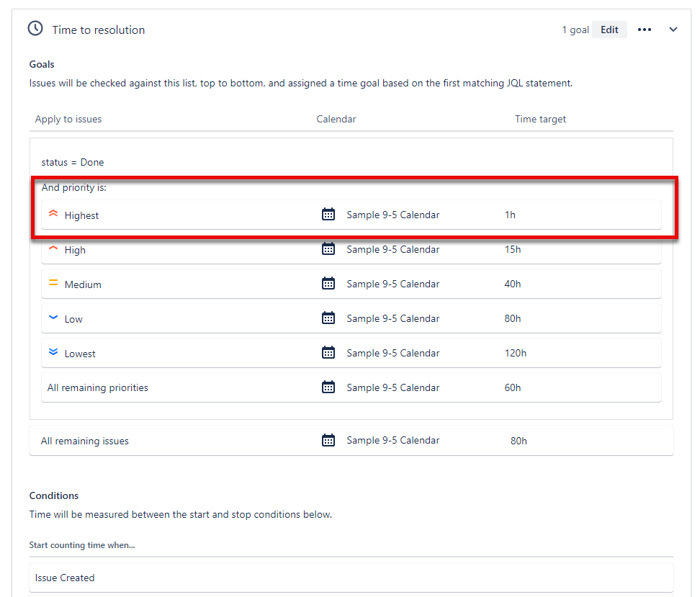
Task: Click Sample 9-5 Calendar in Medium row
Action: pos(393,284)
